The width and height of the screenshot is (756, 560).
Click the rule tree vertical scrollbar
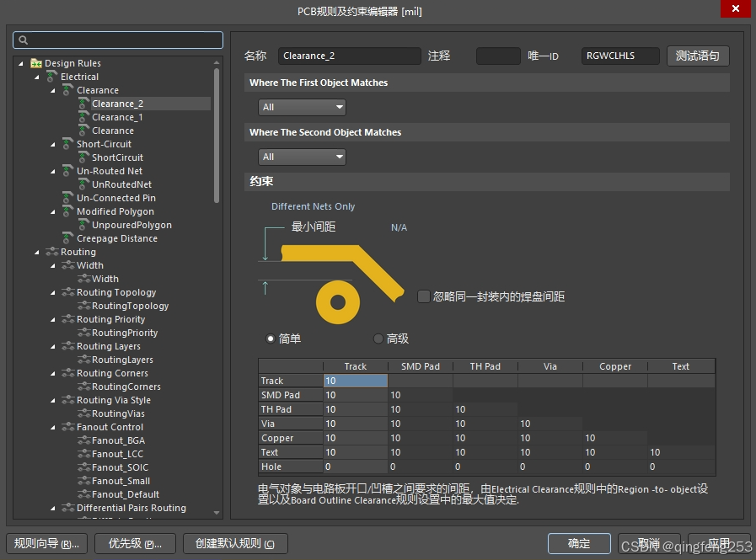217,135
